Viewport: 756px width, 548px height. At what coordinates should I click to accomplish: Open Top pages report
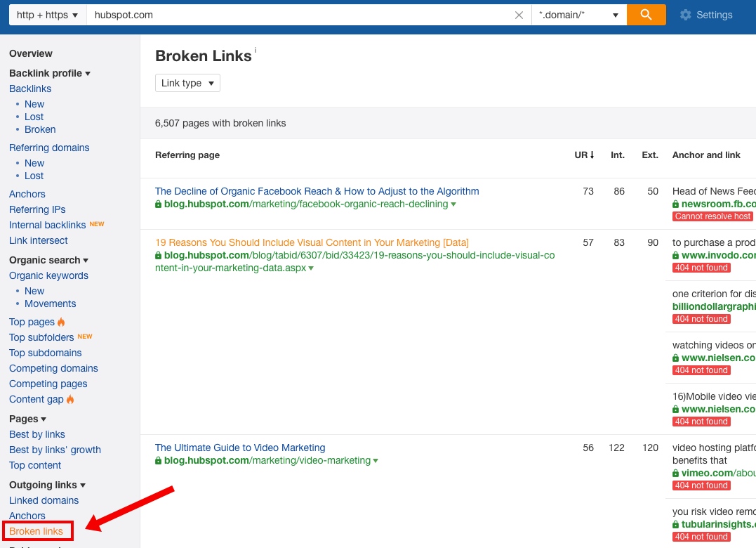32,322
